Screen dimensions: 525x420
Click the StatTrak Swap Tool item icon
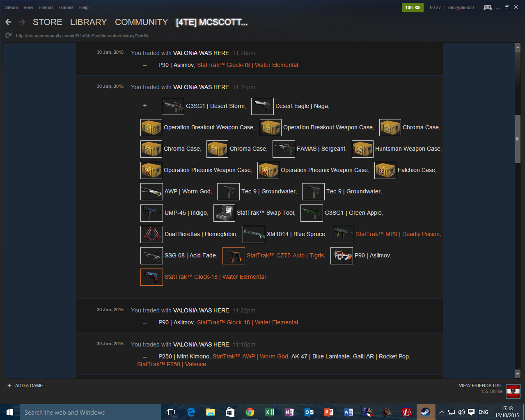pos(224,213)
